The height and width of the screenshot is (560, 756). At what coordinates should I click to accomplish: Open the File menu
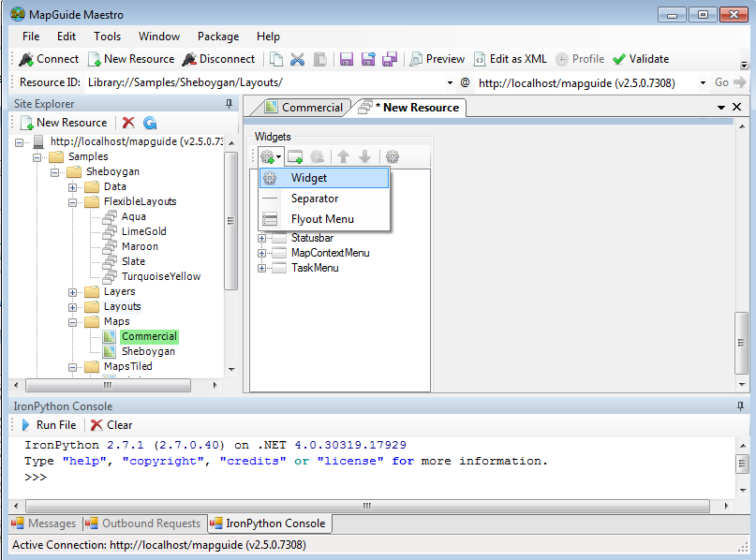(31, 37)
